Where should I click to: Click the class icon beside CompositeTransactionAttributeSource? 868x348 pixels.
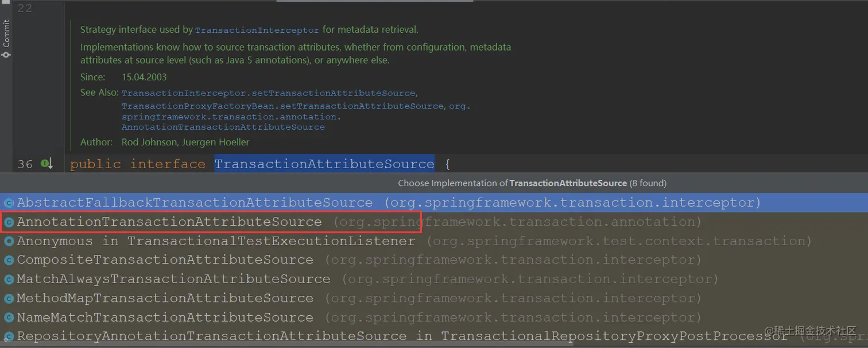pos(9,260)
